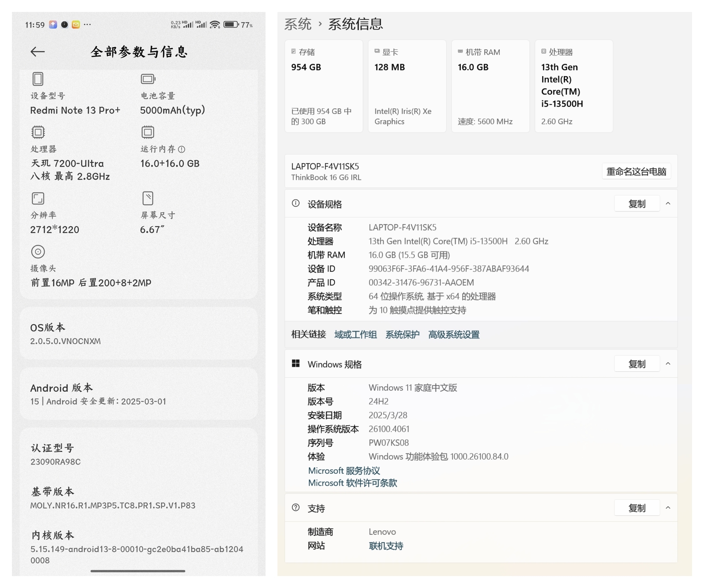Viewport: 704px width, 588px height.
Task: Click the resolution icon above 分辨率
Action: tap(38, 198)
